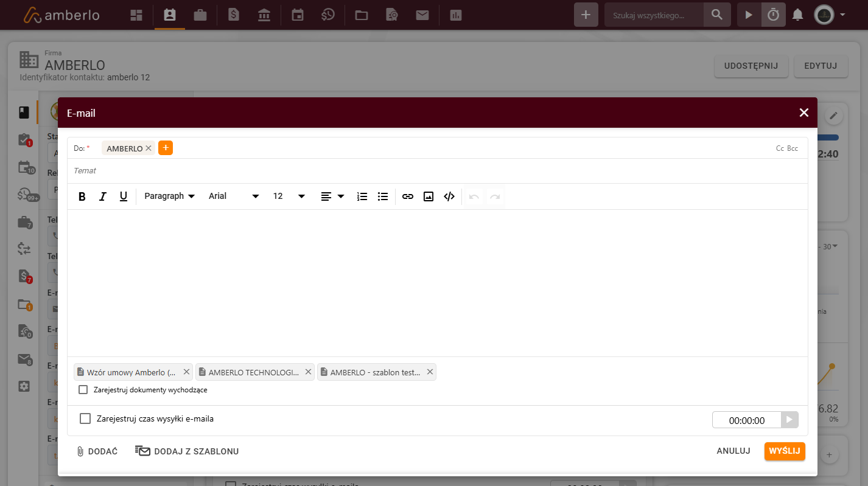
Task: Toggle underline formatting in email editor
Action: pyautogui.click(x=124, y=196)
